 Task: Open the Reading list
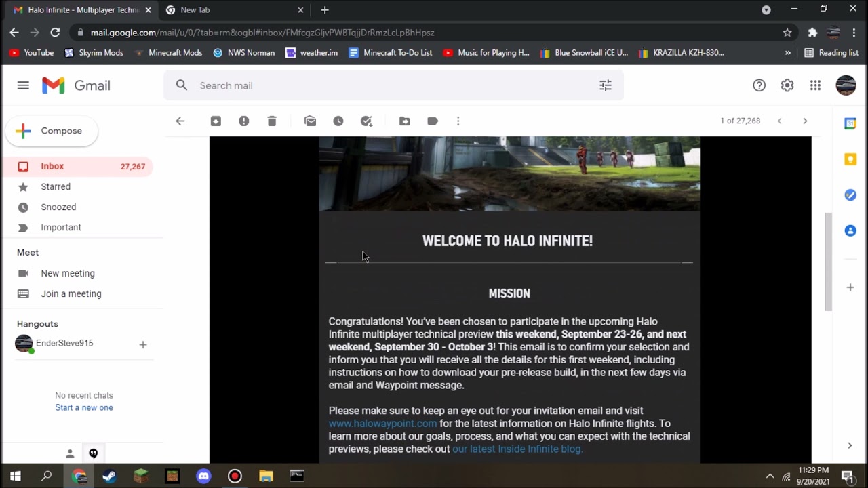point(831,52)
